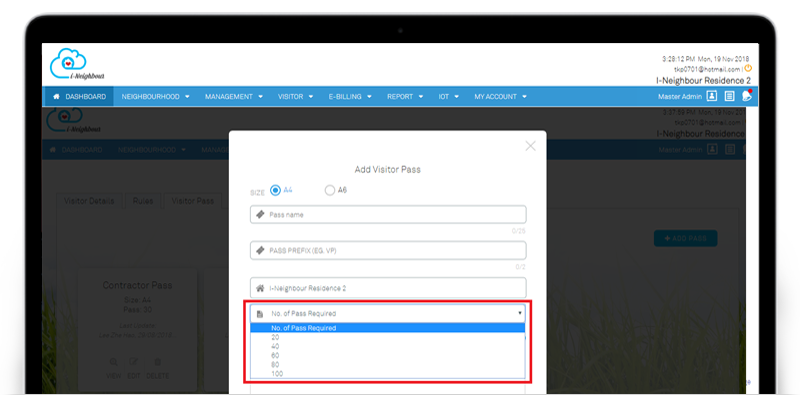Open the IOT dropdown menu

point(449,96)
